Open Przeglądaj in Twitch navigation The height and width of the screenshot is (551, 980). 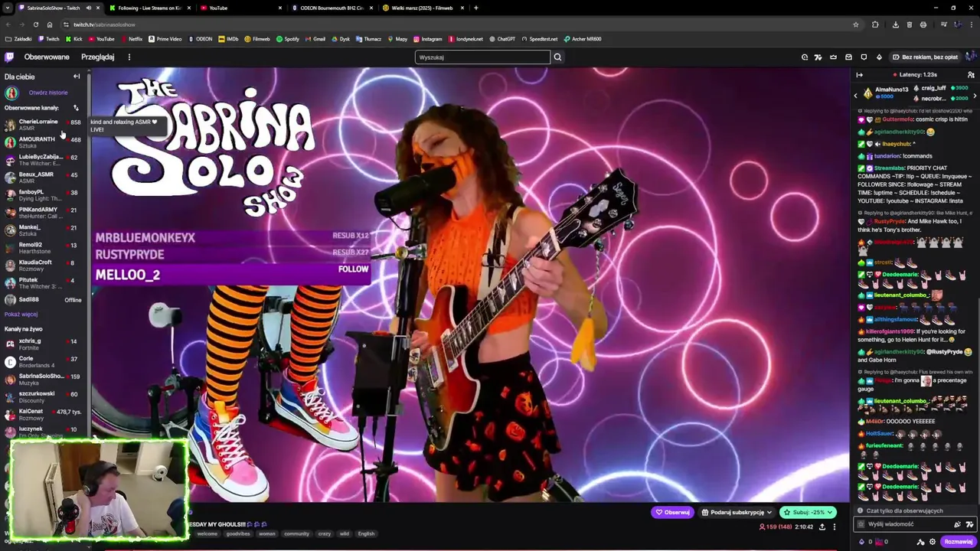click(x=98, y=57)
